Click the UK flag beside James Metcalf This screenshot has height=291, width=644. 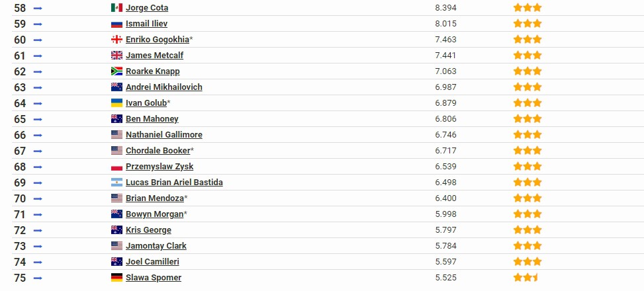point(116,56)
